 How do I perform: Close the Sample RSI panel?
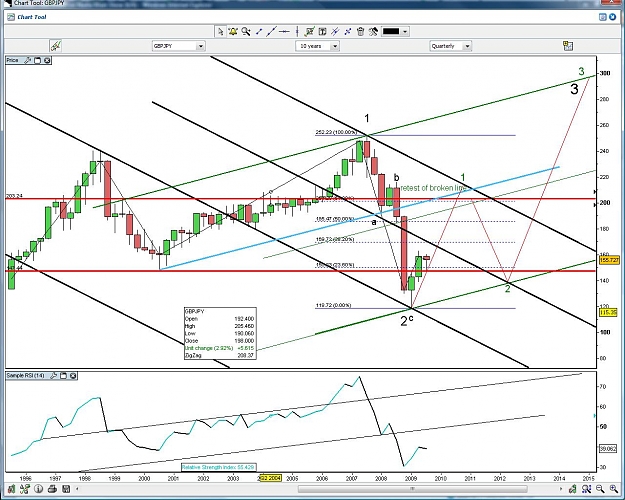[x=73, y=376]
